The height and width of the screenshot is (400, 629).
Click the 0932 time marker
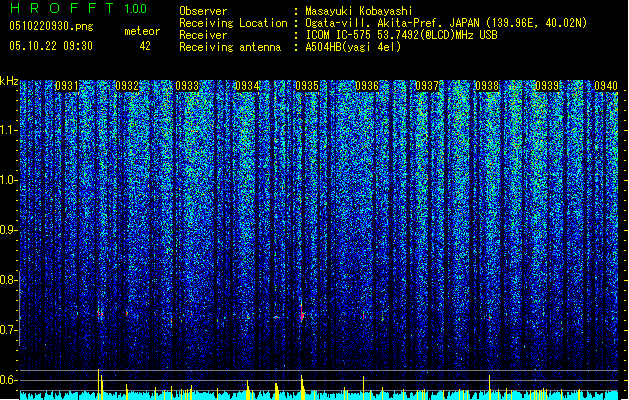tap(127, 86)
